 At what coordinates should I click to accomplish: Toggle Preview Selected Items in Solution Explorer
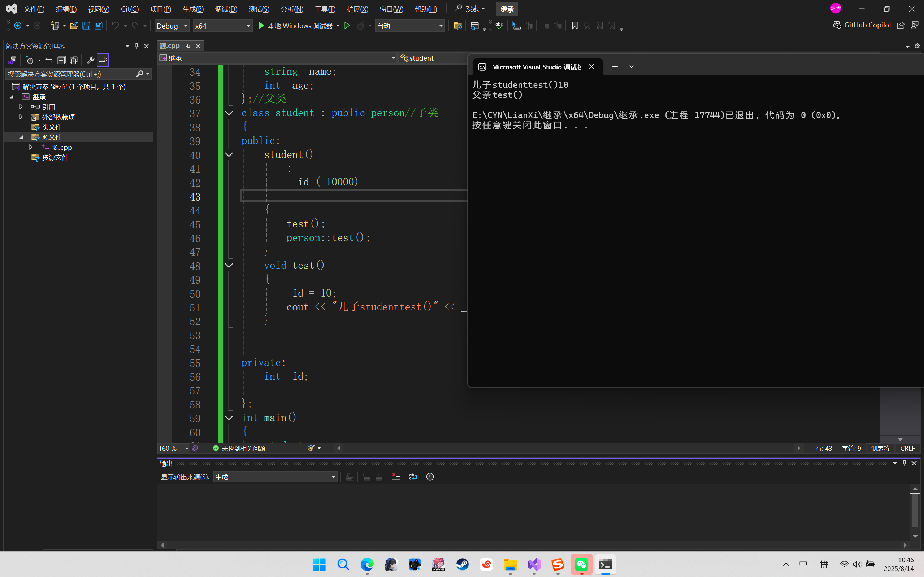click(x=103, y=60)
